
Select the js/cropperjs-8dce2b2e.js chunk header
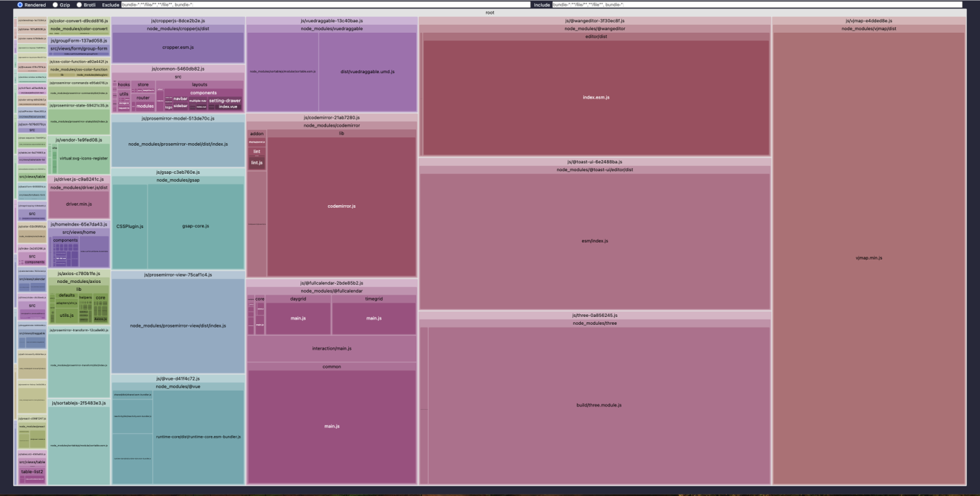[178, 21]
